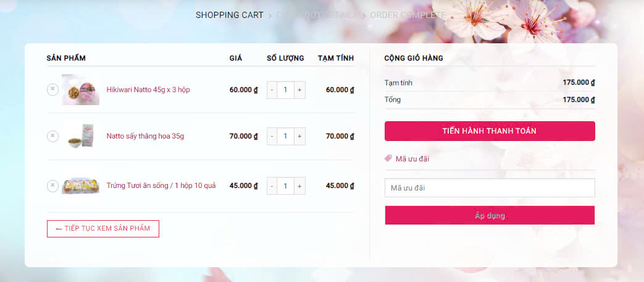Open Natto sấy thăng hoa thumbnail image
The image size is (644, 282).
pos(80,136)
